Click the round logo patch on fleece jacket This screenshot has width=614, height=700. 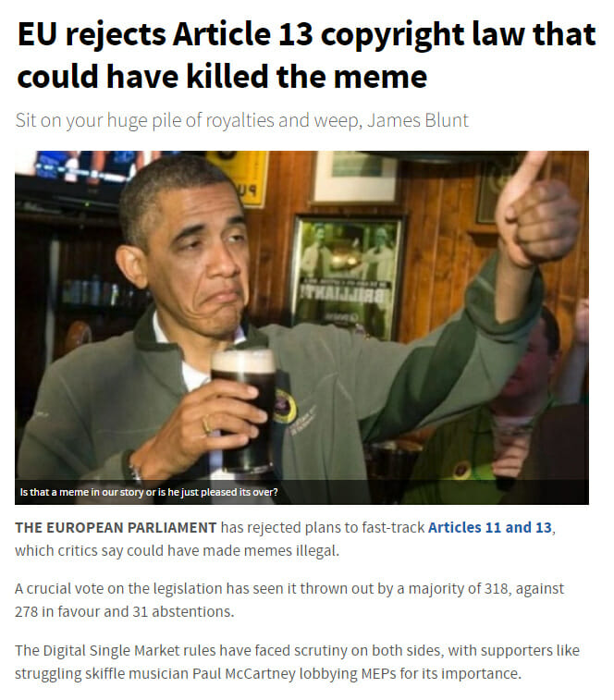[x=285, y=405]
